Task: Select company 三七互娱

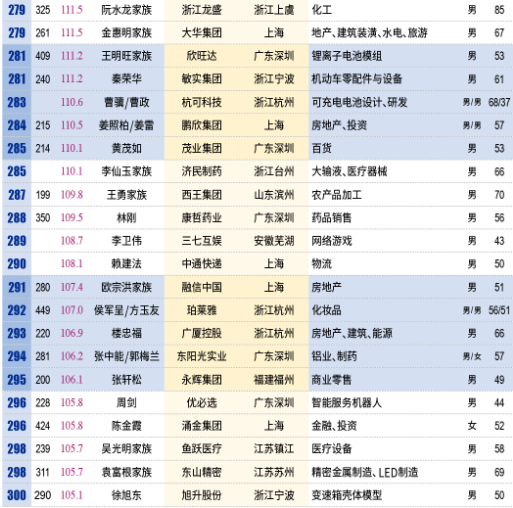Action: pos(202,241)
